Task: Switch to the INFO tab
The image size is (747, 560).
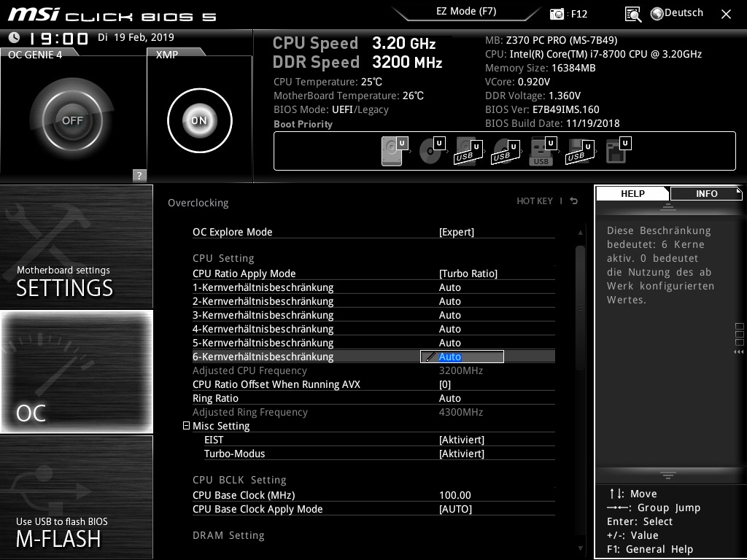Action: coord(706,194)
